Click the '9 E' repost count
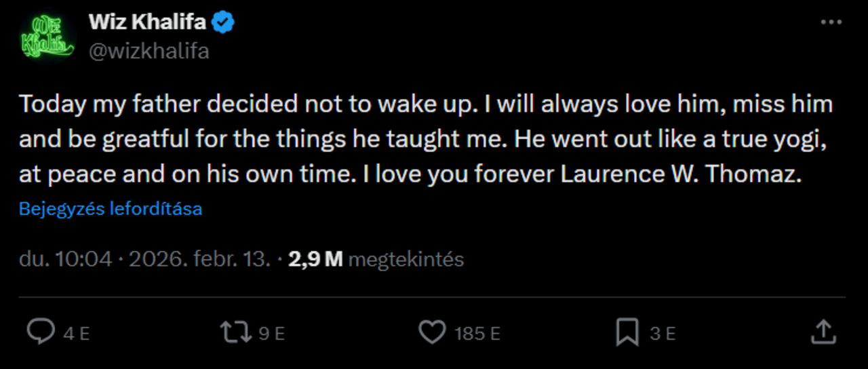 pyautogui.click(x=271, y=334)
